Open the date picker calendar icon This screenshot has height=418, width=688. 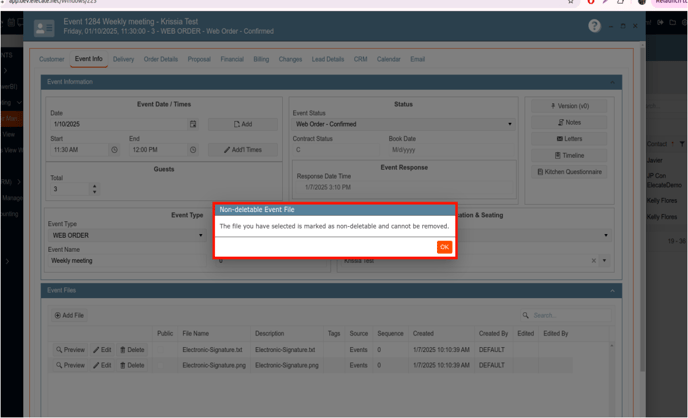pyautogui.click(x=193, y=125)
